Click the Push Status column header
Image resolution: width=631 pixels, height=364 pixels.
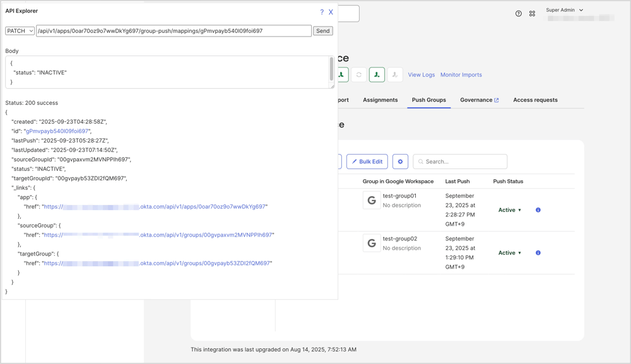pos(508,182)
